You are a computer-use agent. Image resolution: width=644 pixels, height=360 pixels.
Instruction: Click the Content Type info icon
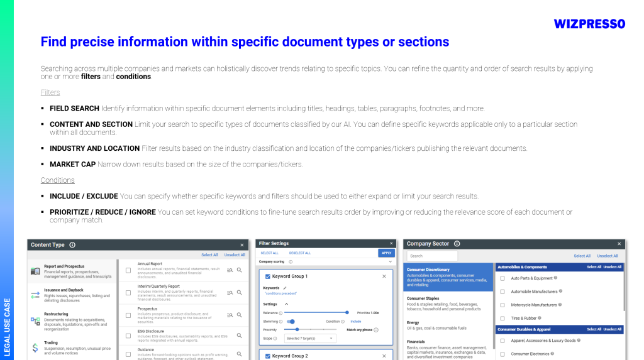pyautogui.click(x=72, y=245)
